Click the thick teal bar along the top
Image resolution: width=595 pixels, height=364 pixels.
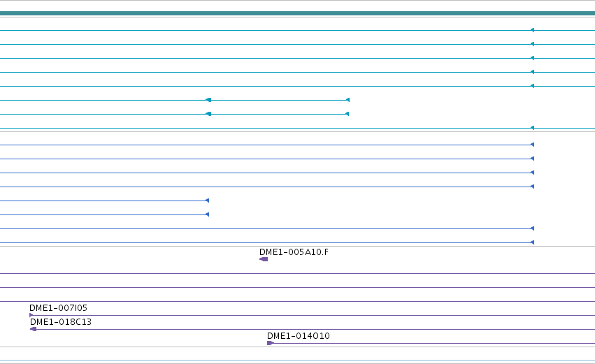click(x=298, y=14)
